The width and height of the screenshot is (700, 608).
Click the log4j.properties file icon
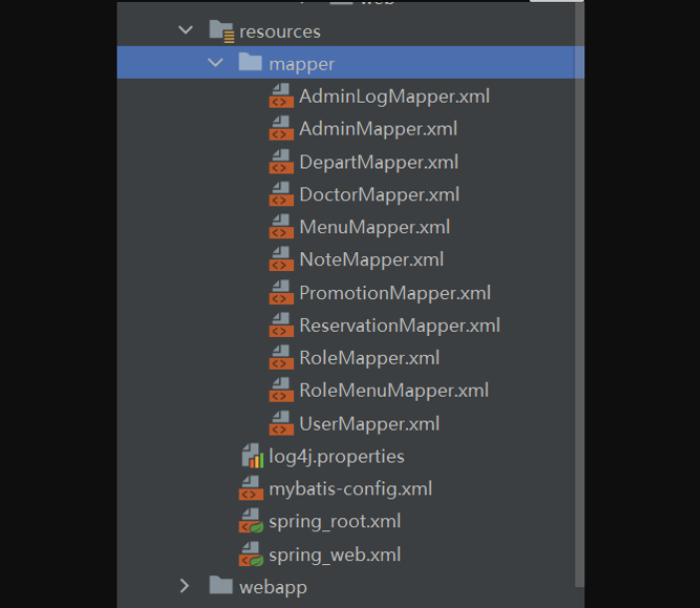click(x=251, y=456)
